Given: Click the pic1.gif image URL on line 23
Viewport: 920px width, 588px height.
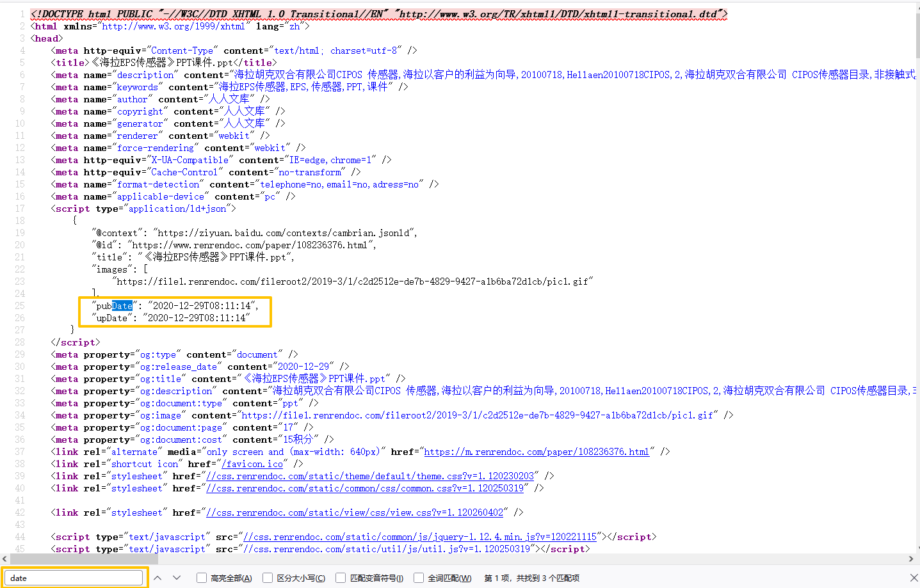Looking at the screenshot, I should [x=353, y=282].
